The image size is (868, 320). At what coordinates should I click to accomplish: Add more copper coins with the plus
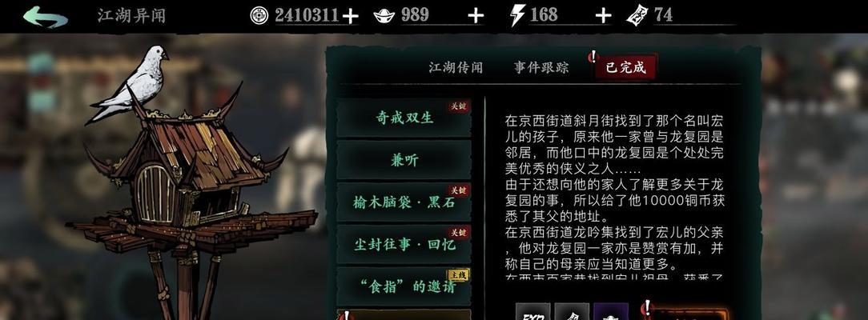pos(351,16)
